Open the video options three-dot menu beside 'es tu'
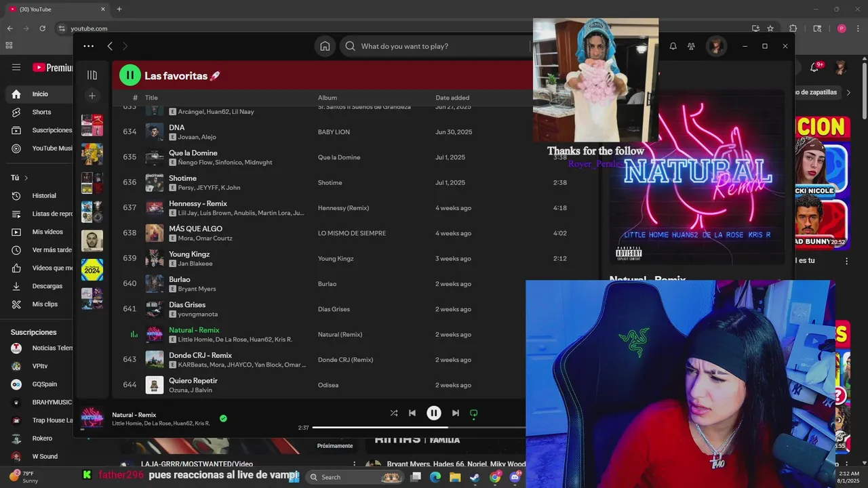 pyautogui.click(x=846, y=261)
